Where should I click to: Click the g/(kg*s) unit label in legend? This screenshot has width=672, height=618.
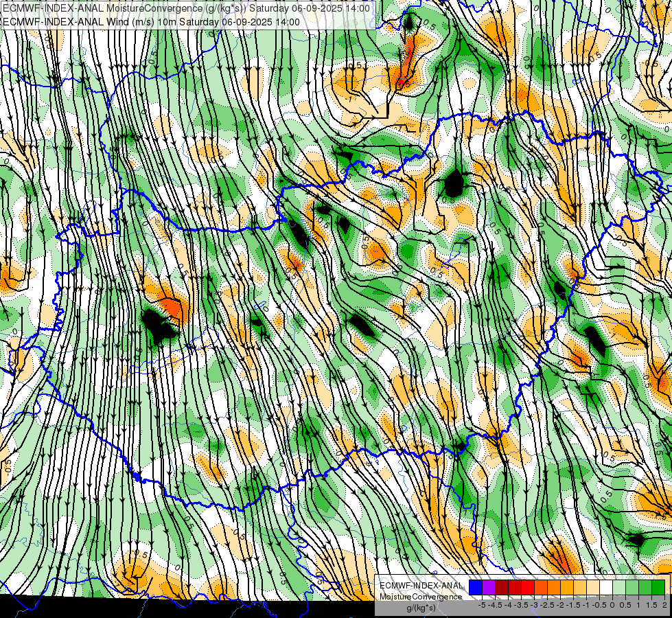click(421, 608)
